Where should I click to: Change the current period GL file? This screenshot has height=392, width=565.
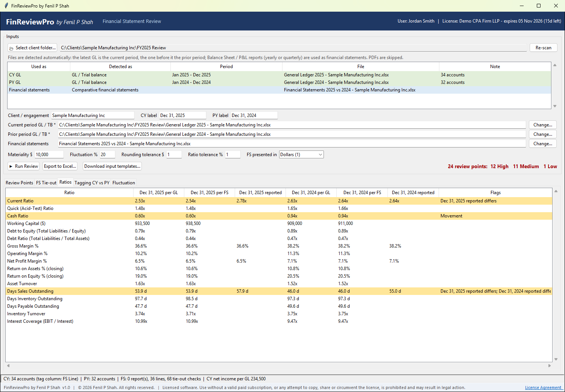pyautogui.click(x=542, y=125)
